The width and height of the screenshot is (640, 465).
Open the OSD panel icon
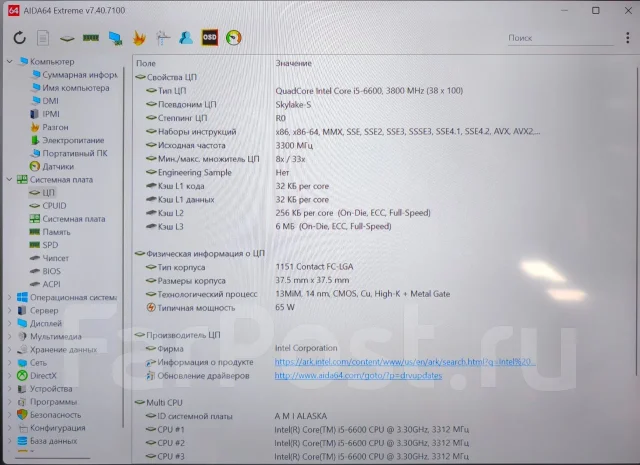(x=210, y=38)
